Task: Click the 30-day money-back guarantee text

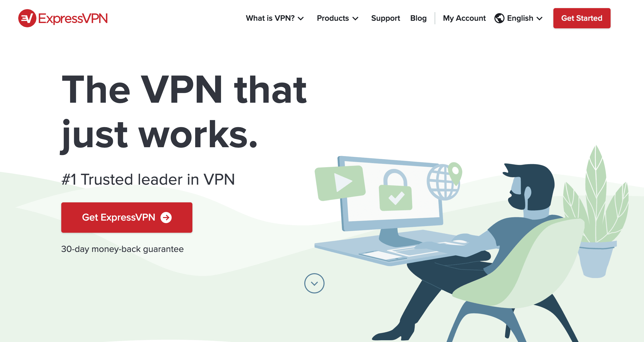Action: pos(122,249)
